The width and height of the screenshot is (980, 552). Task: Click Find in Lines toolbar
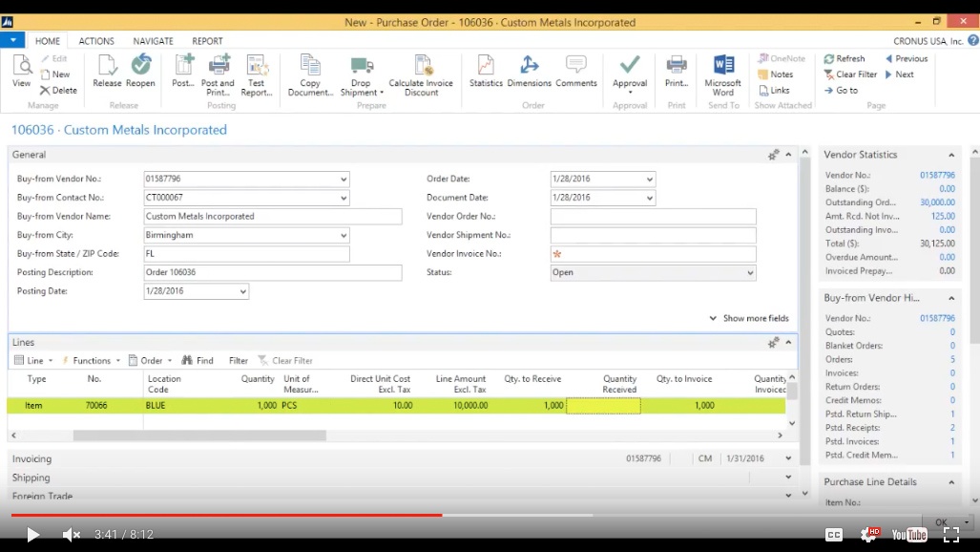pyautogui.click(x=198, y=360)
